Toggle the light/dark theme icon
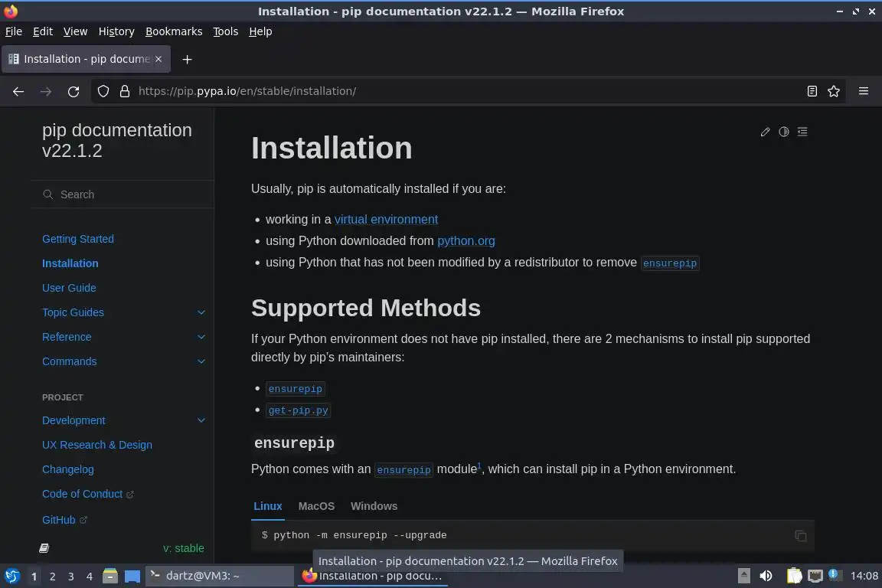Image resolution: width=882 pixels, height=588 pixels. point(783,132)
